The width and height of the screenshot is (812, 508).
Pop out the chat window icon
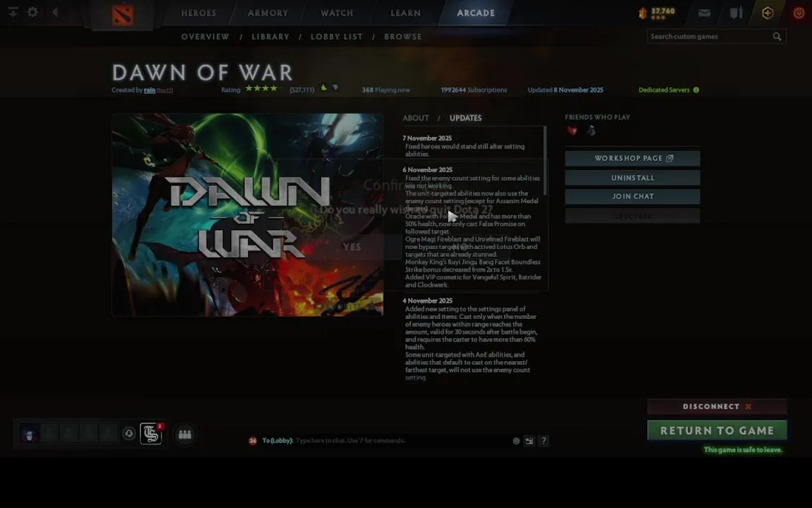click(x=529, y=440)
